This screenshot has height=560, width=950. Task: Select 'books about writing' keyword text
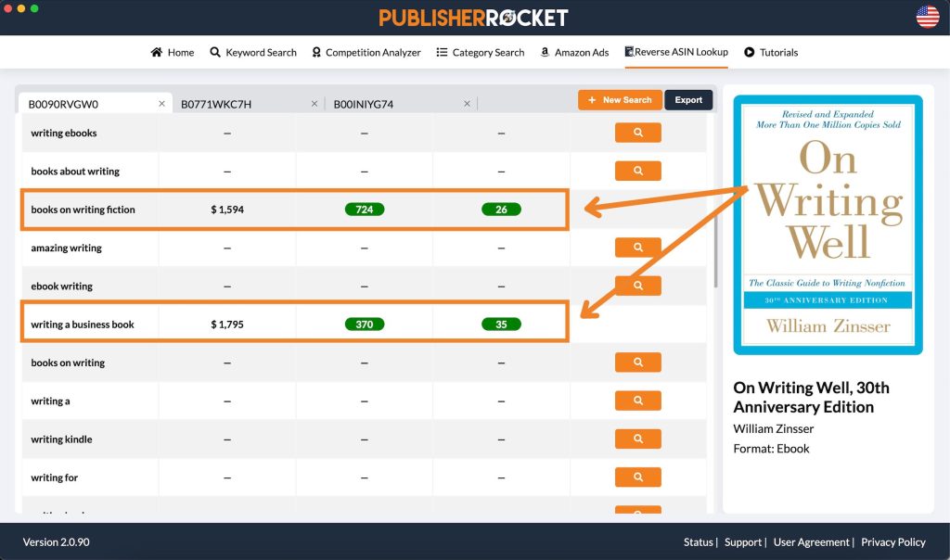click(x=75, y=172)
